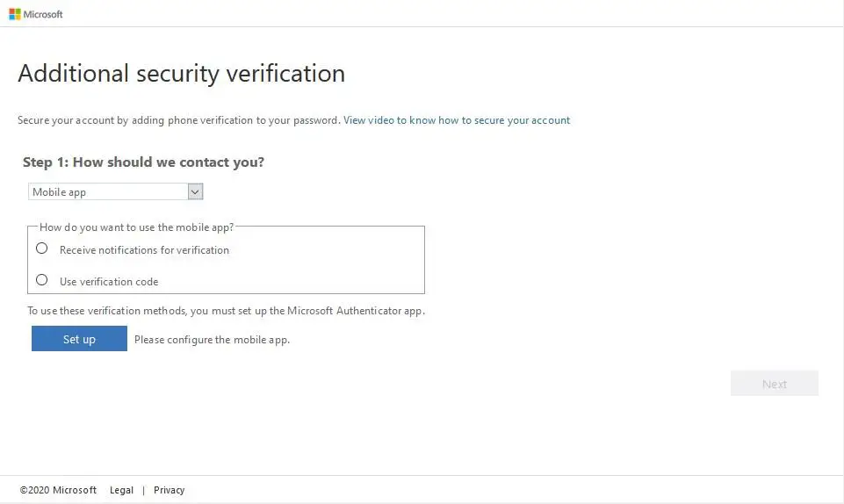Screen dimensions: 844x504
Task: Open the 'View video' secure account link
Action: [x=457, y=120]
